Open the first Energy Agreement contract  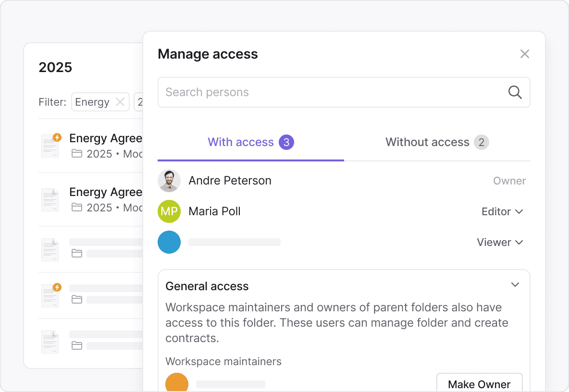click(x=106, y=138)
